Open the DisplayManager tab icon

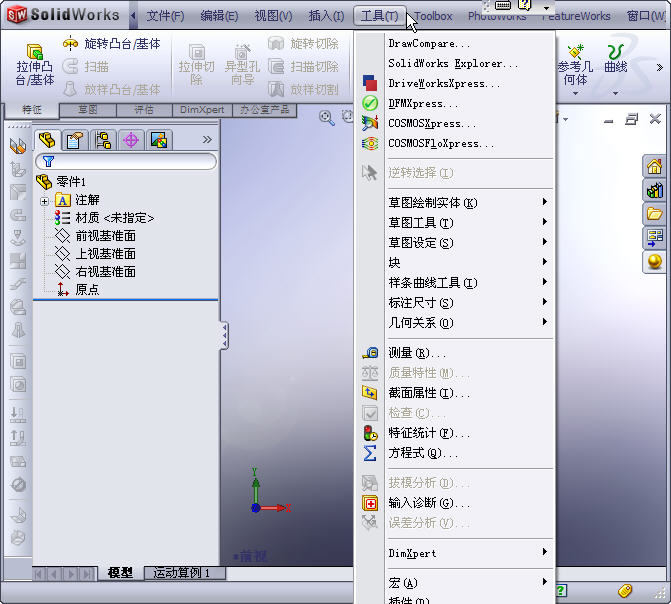159,140
